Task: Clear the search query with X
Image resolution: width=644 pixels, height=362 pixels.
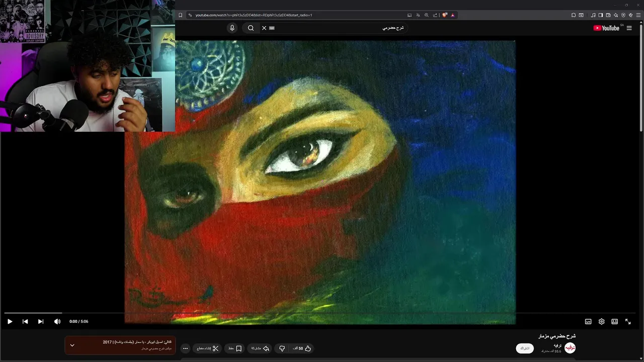Action: [264, 28]
